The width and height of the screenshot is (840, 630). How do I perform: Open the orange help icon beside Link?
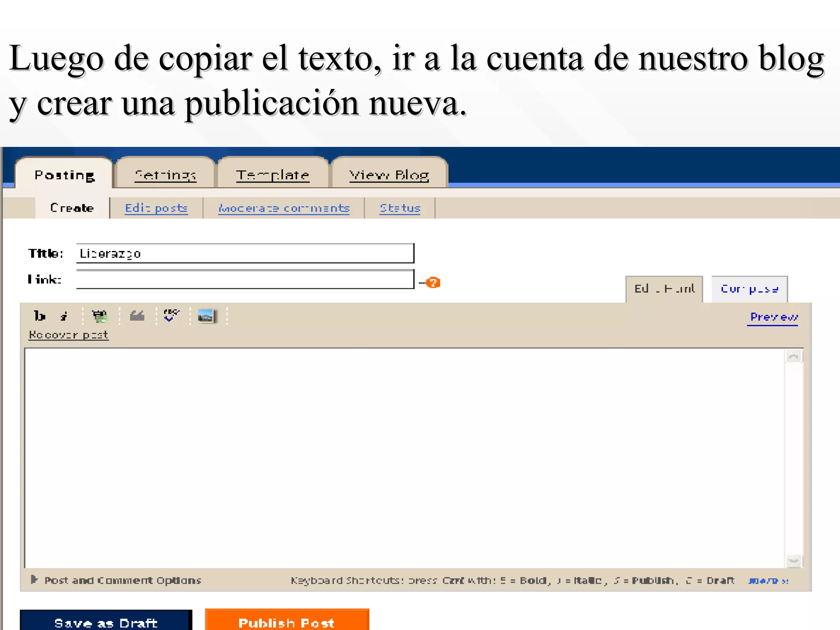coord(433,283)
